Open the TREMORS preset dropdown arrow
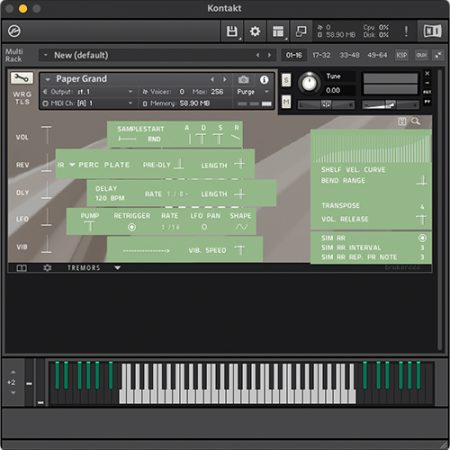Image resolution: width=450 pixels, height=450 pixels. 117,268
